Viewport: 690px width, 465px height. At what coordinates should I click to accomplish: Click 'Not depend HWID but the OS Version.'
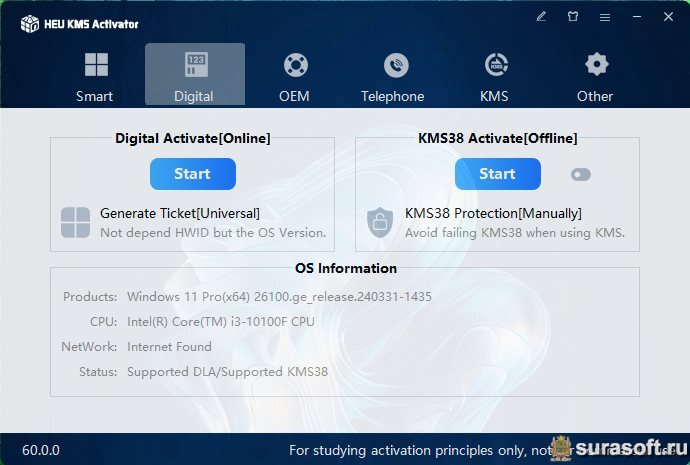coord(213,232)
